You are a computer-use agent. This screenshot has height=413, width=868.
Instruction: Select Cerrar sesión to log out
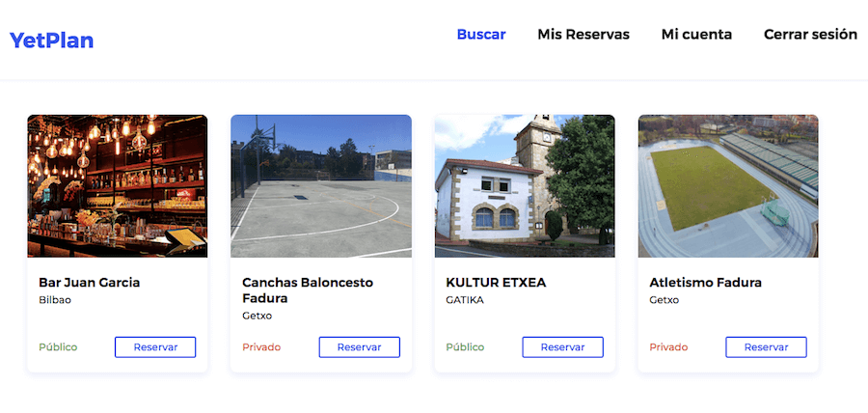810,35
